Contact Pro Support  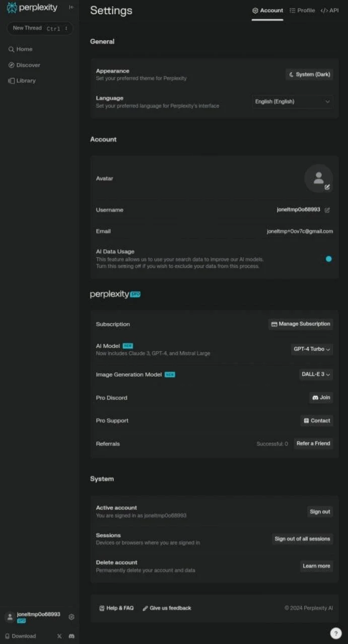pos(317,421)
